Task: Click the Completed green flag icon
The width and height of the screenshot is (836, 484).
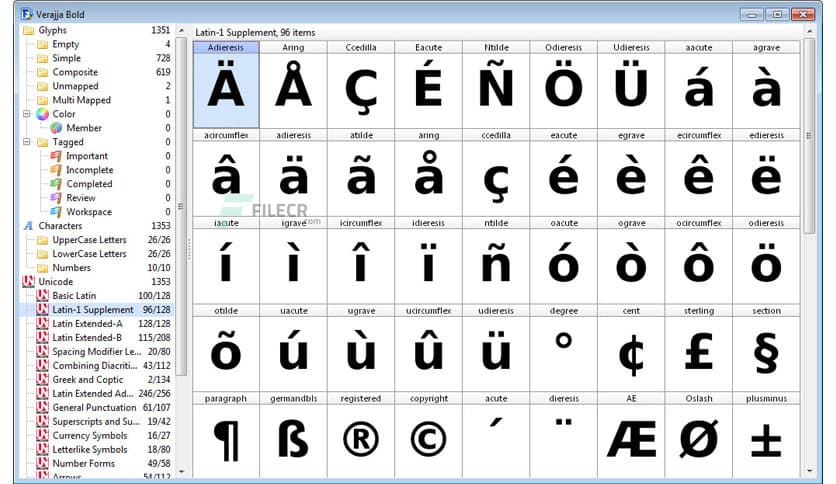Action: coord(56,184)
